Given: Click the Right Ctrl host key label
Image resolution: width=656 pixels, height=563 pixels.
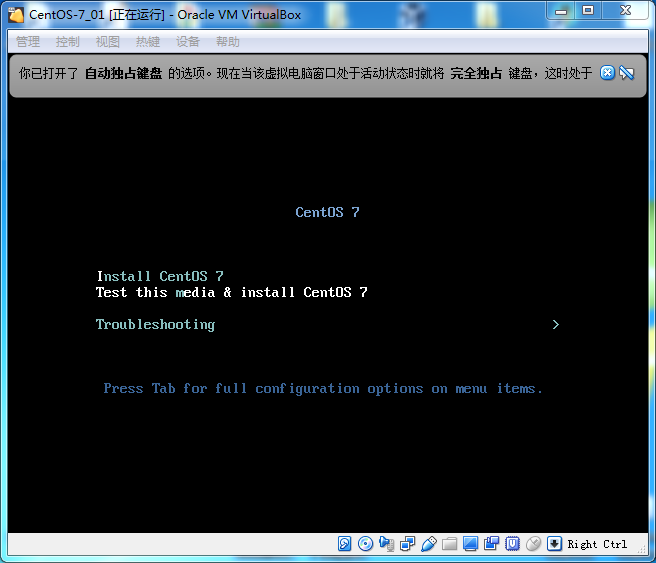Looking at the screenshot, I should 597,544.
